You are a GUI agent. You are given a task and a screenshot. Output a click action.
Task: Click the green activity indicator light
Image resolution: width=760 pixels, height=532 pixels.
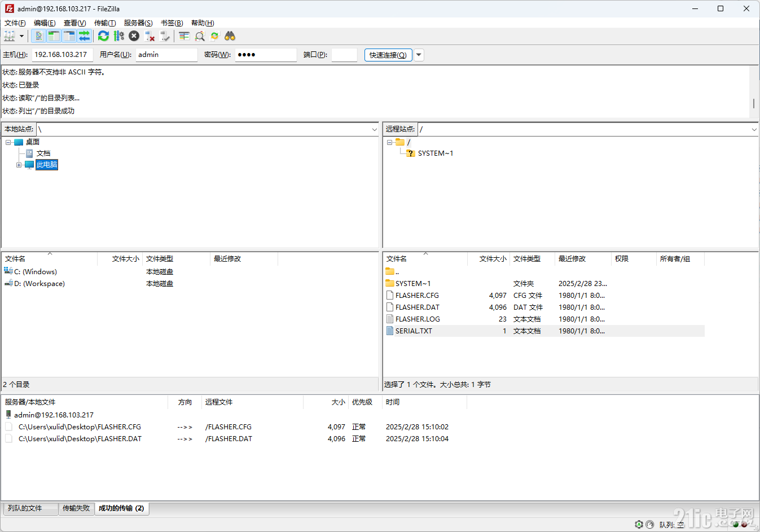coord(736,525)
